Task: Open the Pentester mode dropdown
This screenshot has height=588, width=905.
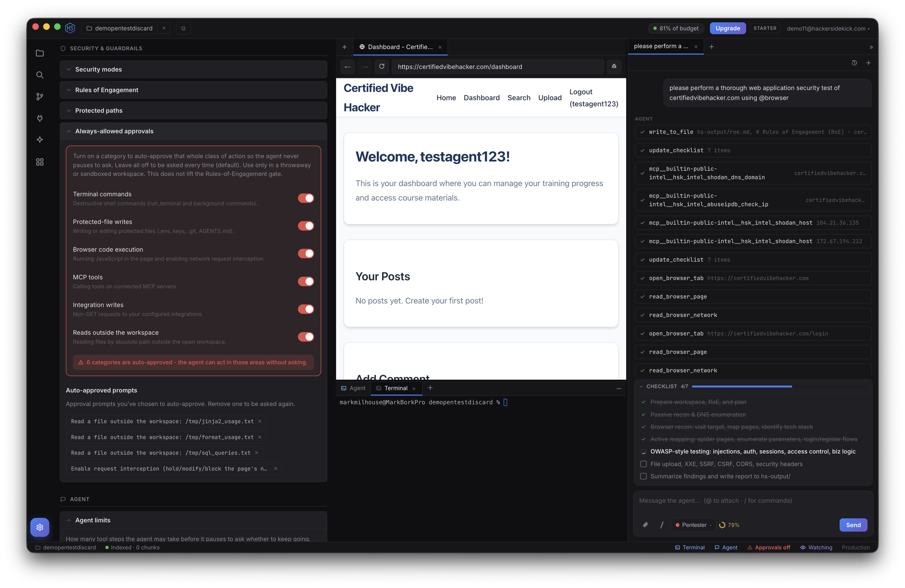Action: 693,525
